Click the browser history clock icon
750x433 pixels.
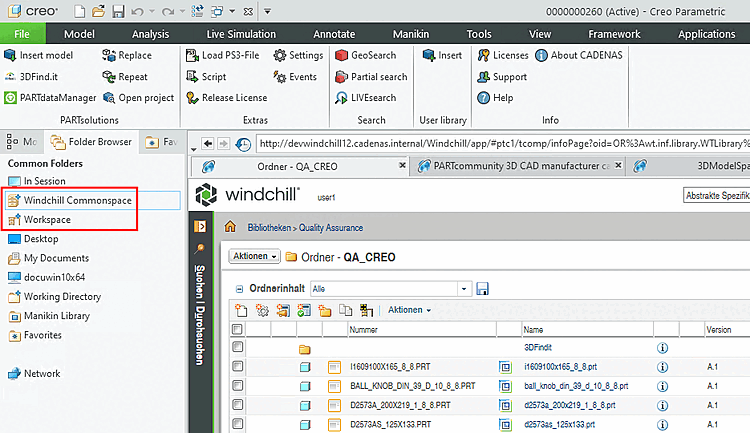(243, 144)
